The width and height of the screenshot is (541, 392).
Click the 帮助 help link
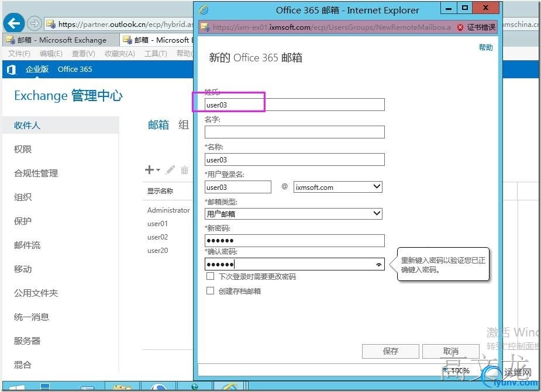[x=485, y=47]
